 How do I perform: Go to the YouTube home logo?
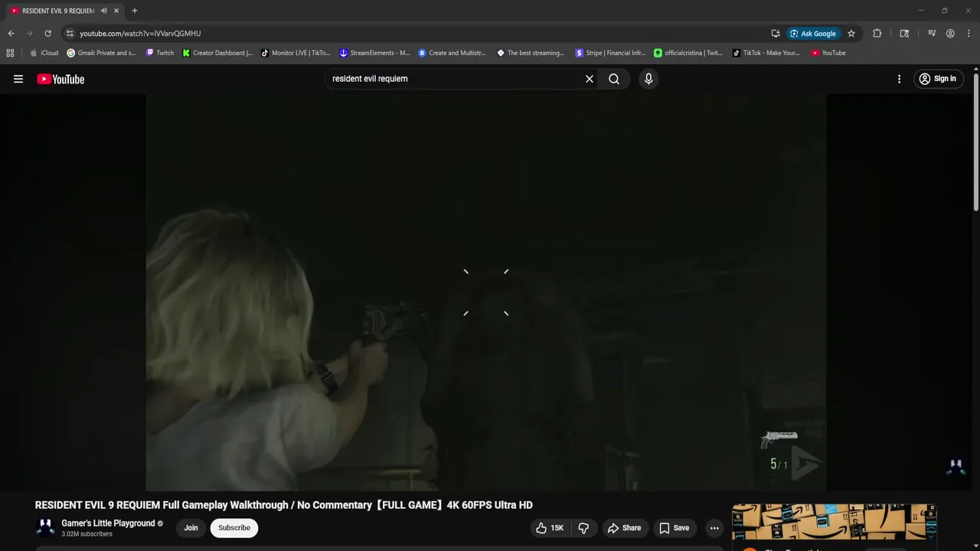pyautogui.click(x=60, y=79)
